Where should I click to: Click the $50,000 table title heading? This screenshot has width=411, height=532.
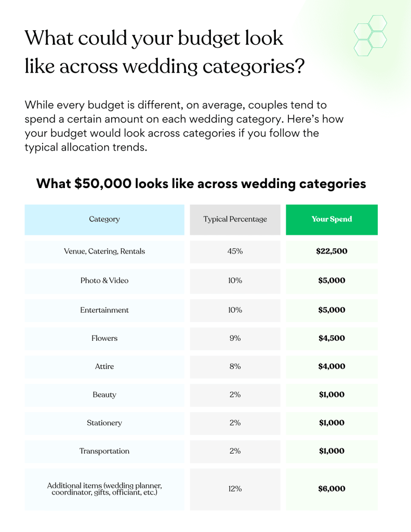[x=201, y=184]
